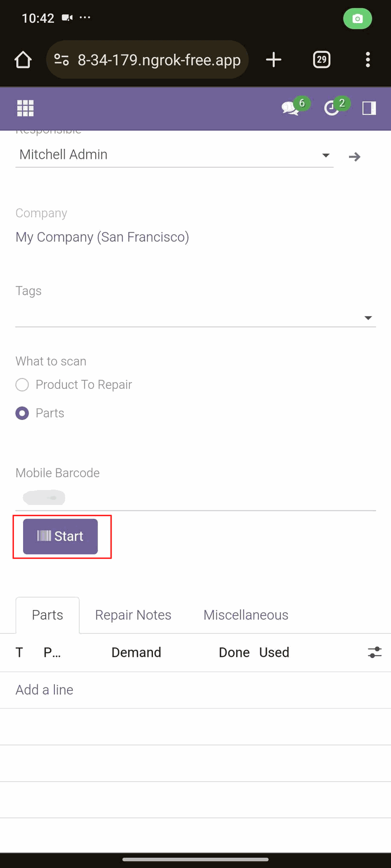Image resolution: width=391 pixels, height=868 pixels.
Task: Open the browser three-dot menu
Action: tap(368, 60)
